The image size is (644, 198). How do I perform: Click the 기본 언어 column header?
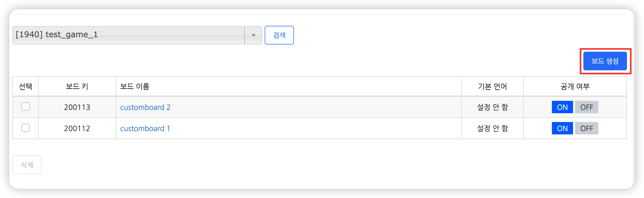tap(492, 86)
